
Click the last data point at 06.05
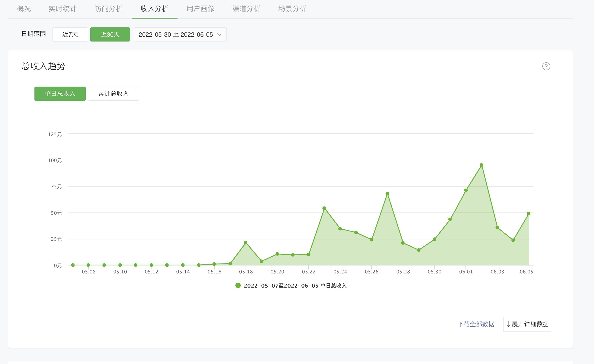click(528, 214)
